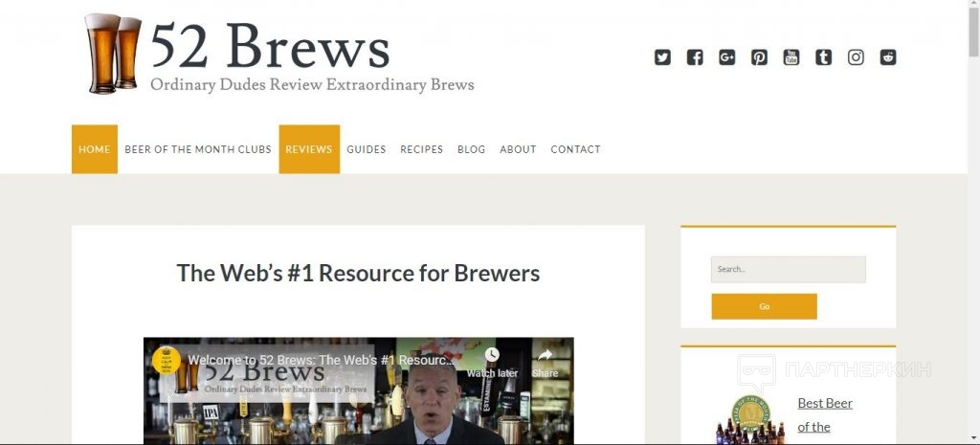This screenshot has height=445, width=980.
Task: Open Beer of the Month Clubs menu
Action: click(x=198, y=149)
